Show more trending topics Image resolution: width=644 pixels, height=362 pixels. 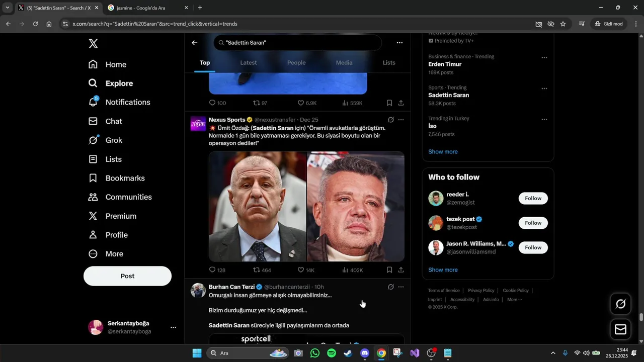(443, 152)
